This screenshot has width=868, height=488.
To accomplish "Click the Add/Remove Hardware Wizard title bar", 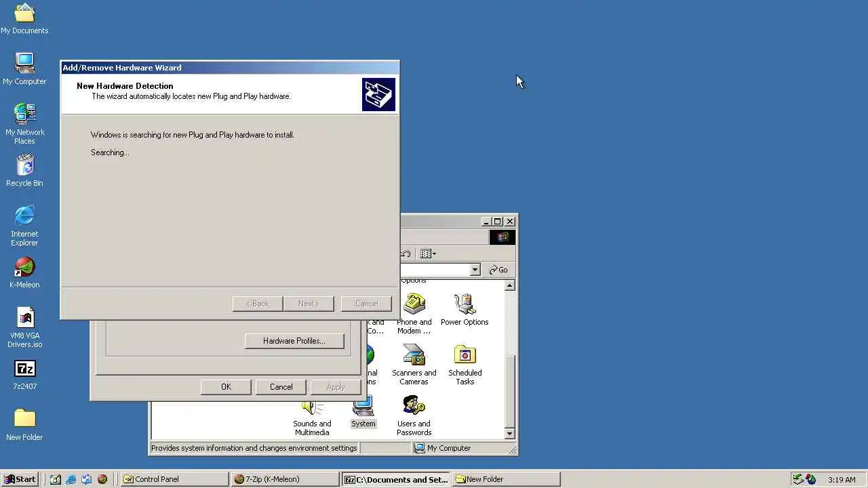I will point(230,68).
